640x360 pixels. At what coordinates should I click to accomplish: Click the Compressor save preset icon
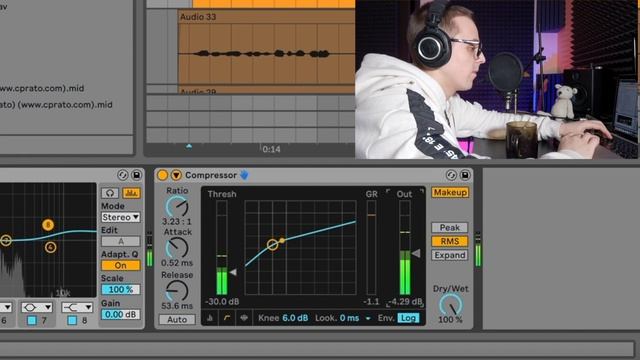tap(465, 175)
